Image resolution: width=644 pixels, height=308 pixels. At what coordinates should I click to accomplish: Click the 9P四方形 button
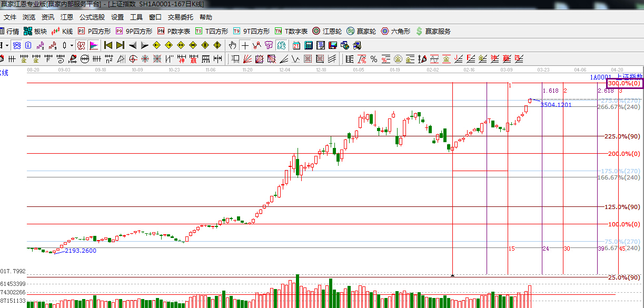point(134,32)
